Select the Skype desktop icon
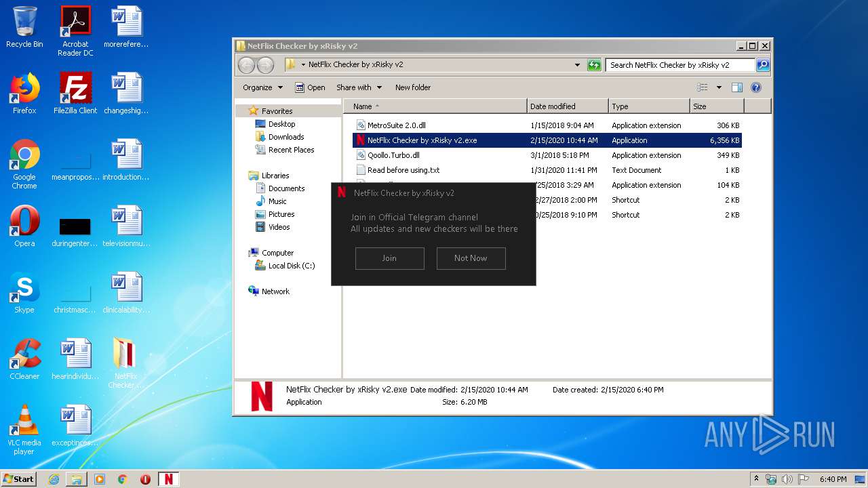The height and width of the screenshot is (488, 868). tap(24, 293)
